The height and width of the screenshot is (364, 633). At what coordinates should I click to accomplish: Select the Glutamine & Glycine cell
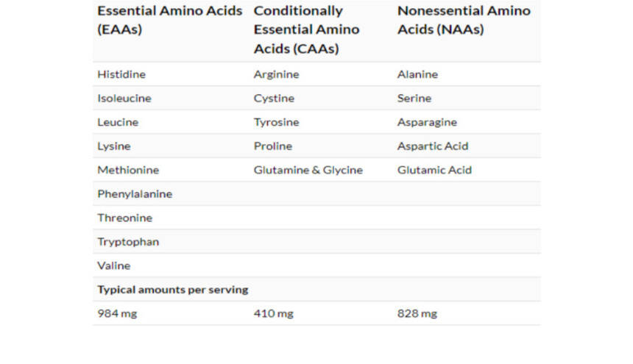click(x=308, y=170)
